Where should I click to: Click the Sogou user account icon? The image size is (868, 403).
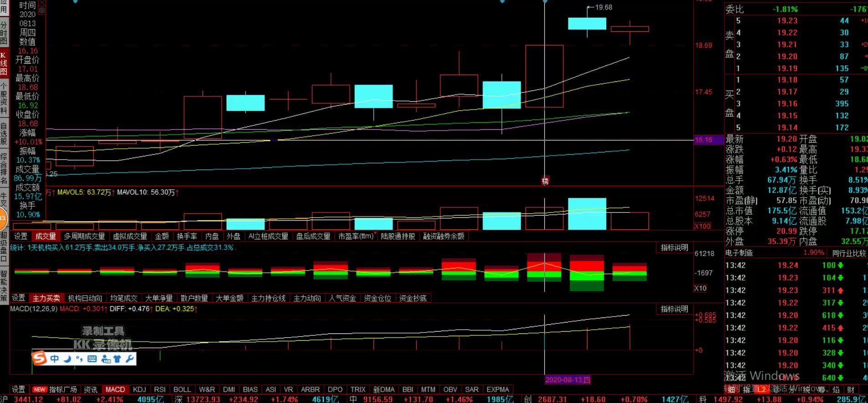pos(106,359)
